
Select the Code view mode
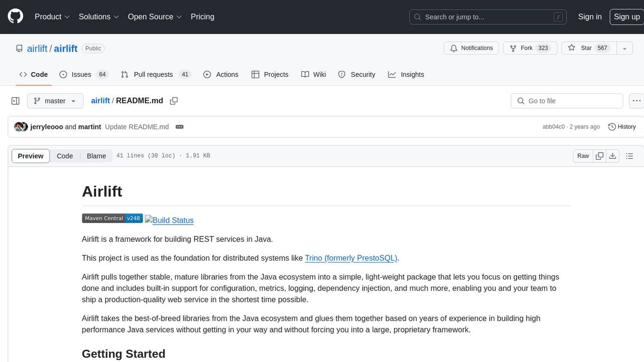coord(65,156)
